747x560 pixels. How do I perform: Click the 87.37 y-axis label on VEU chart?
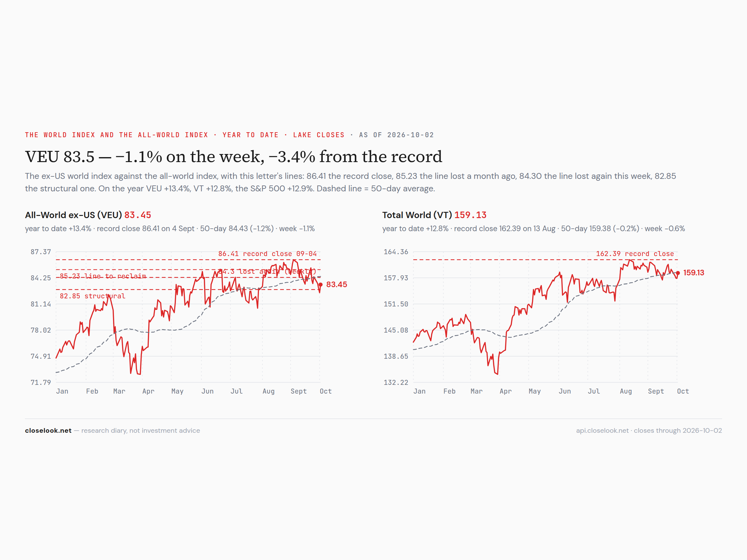point(41,252)
